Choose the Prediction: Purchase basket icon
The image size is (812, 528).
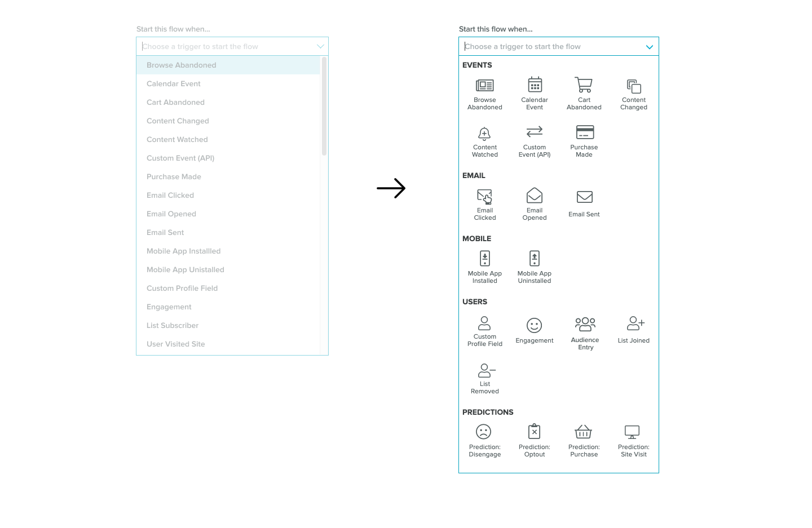click(583, 432)
